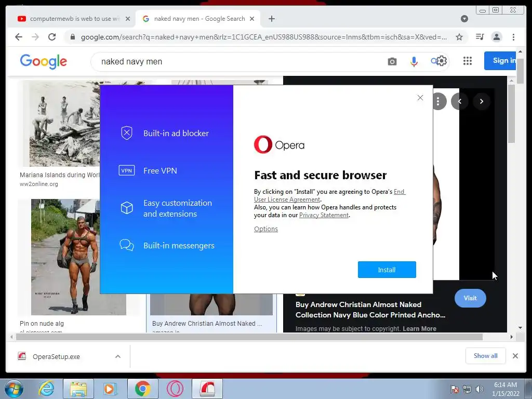Viewport: 532px width, 399px height.
Task: Click the padlock site info icon
Action: [x=73, y=37]
